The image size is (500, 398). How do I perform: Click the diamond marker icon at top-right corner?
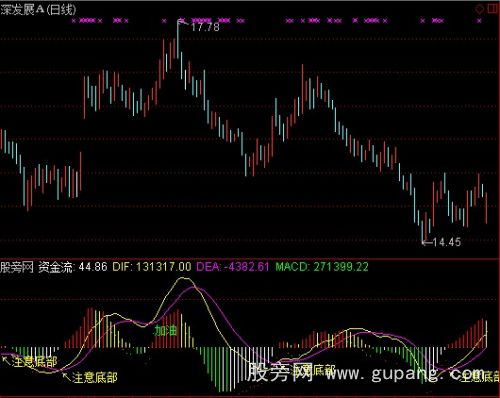click(x=479, y=9)
